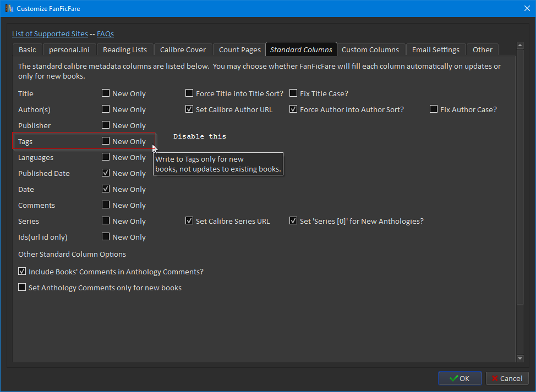Disable Set Calibre Series URL

coord(189,221)
